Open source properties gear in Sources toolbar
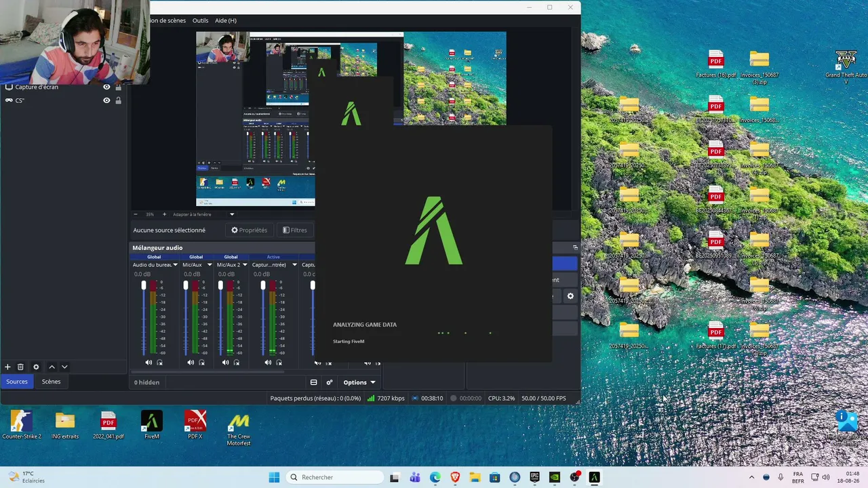This screenshot has width=868, height=488. 36,367
